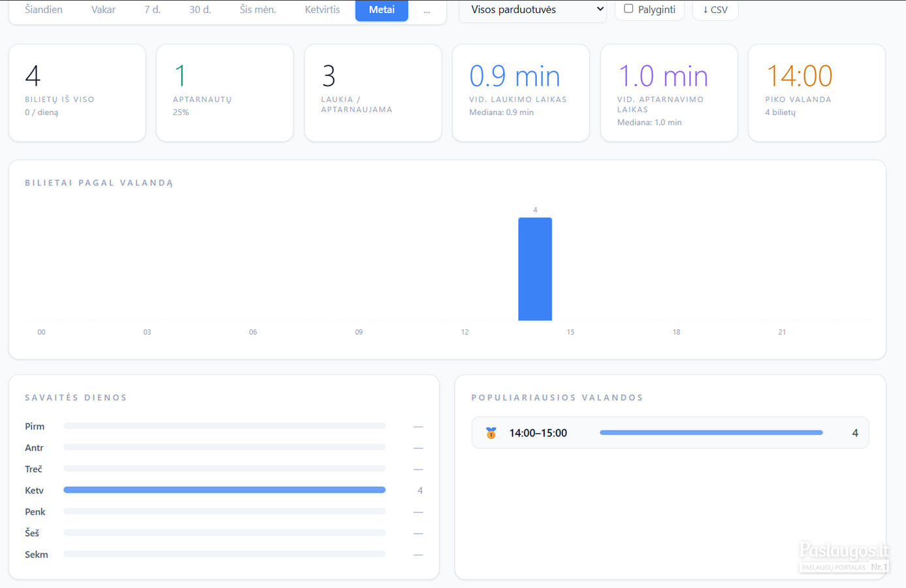The height and width of the screenshot is (588, 906).
Task: Open the more periods ellipsis option
Action: coord(427,10)
